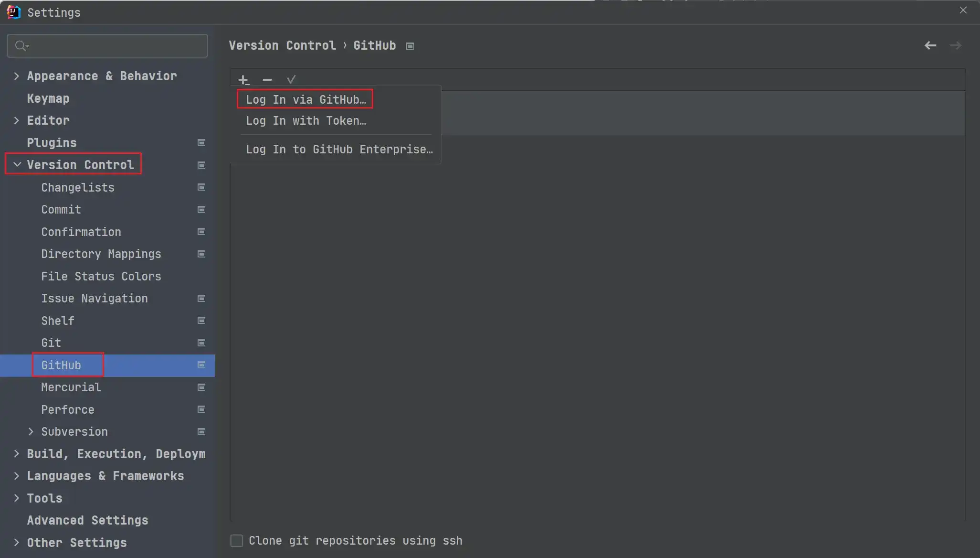Click project-level icon next to GitHub breadcrumb
The image size is (980, 558).
(410, 46)
